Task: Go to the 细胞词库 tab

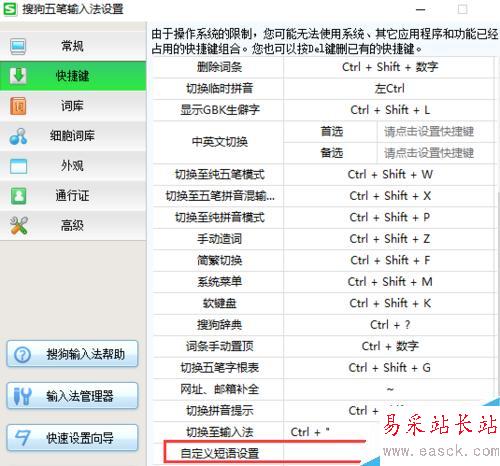Action: tap(73, 136)
